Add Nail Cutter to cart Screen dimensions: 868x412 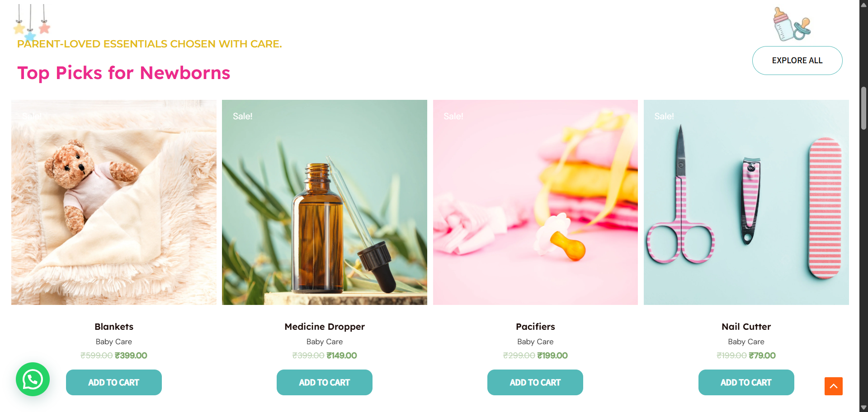746,382
